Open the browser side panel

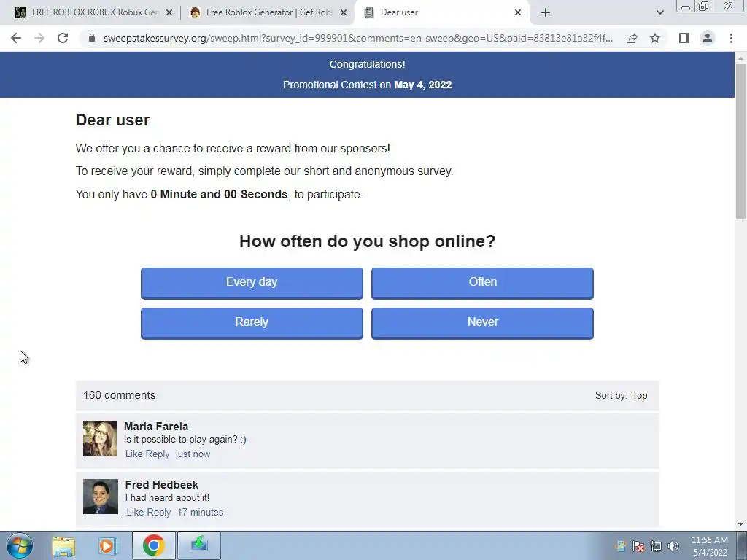[x=684, y=38]
